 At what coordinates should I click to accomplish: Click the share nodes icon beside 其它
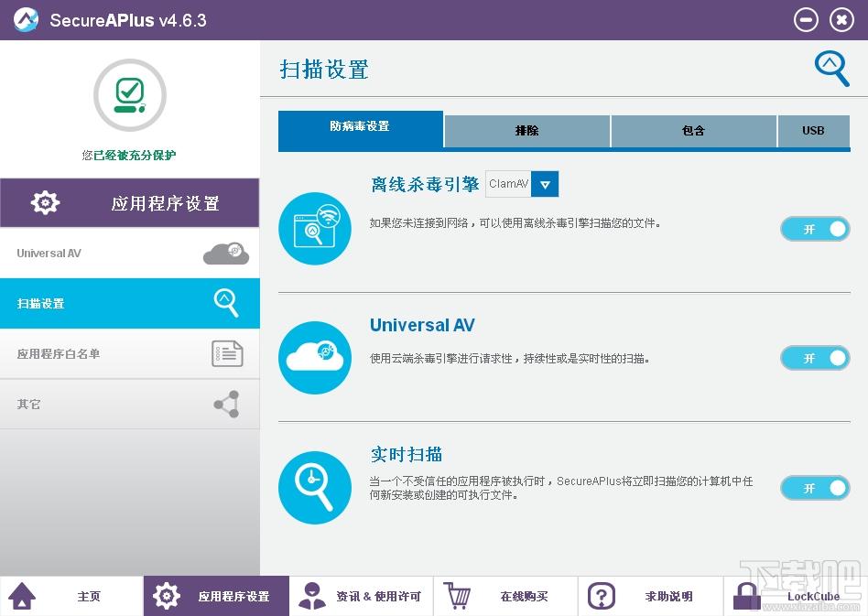[226, 404]
